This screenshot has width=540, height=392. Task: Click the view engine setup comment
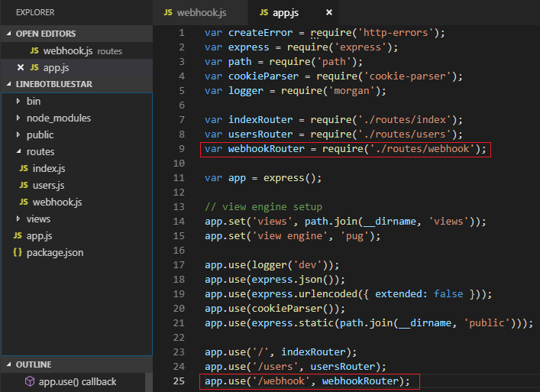264,207
